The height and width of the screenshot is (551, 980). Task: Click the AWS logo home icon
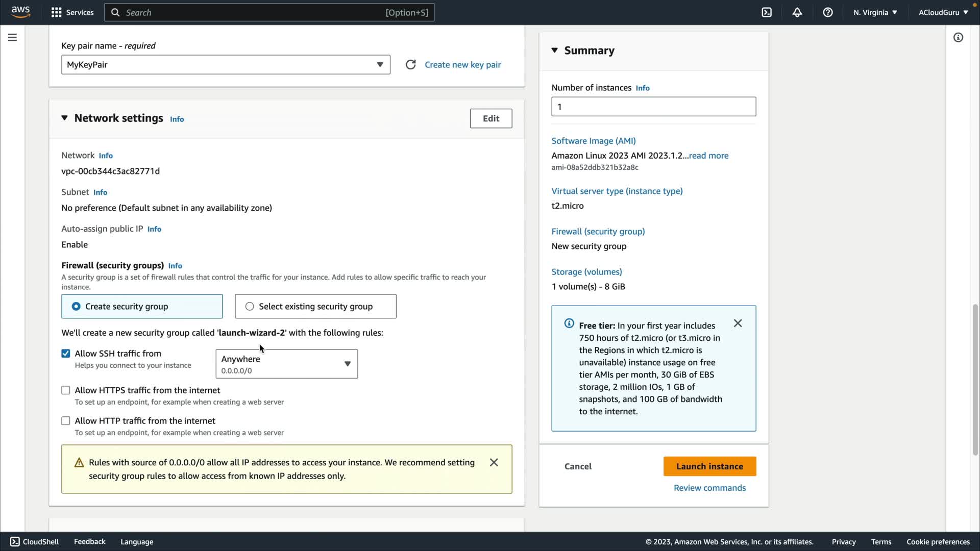20,12
